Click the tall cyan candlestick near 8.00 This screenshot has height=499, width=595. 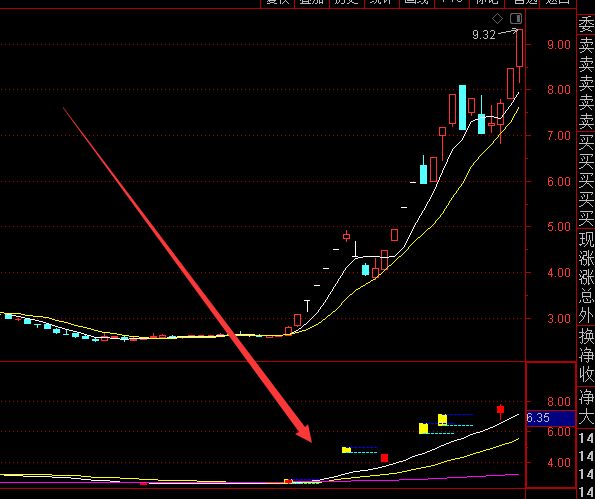(x=462, y=107)
